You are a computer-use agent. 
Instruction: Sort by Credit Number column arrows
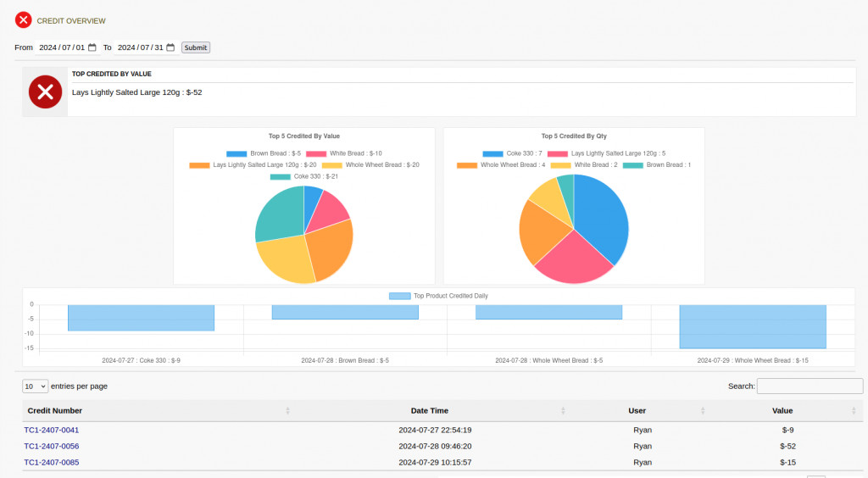(287, 411)
